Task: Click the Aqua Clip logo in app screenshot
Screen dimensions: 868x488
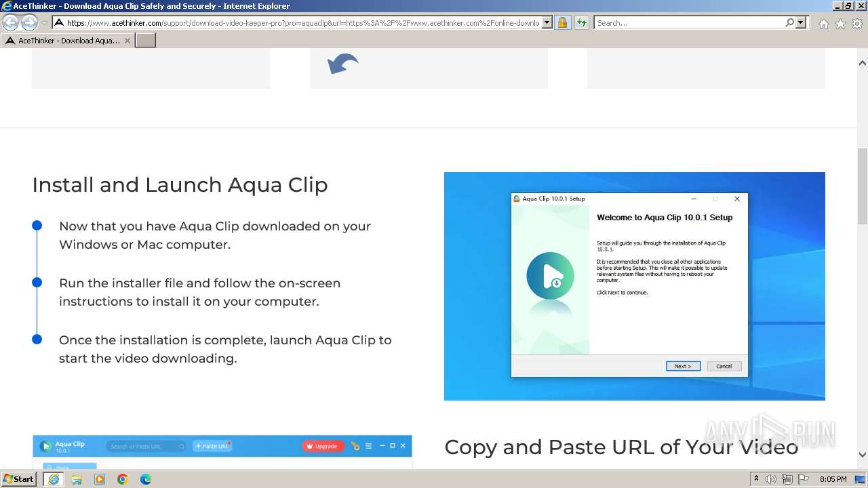Action: point(45,446)
